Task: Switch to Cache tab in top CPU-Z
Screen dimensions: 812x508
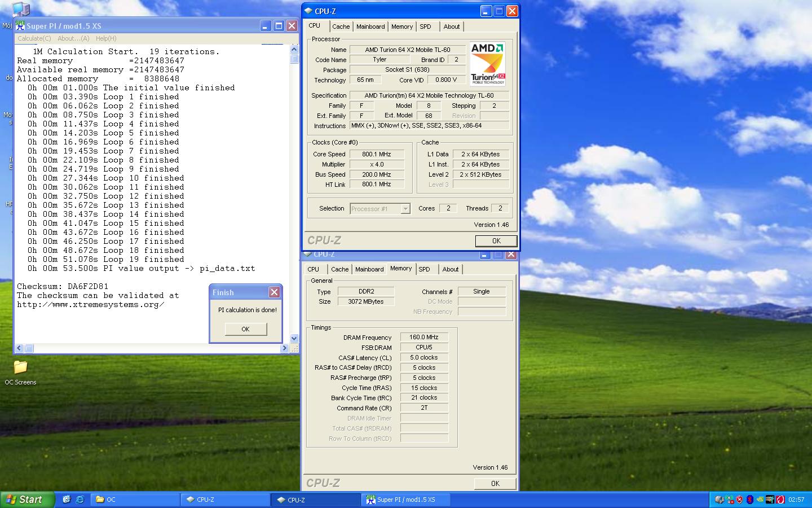Action: 341,27
